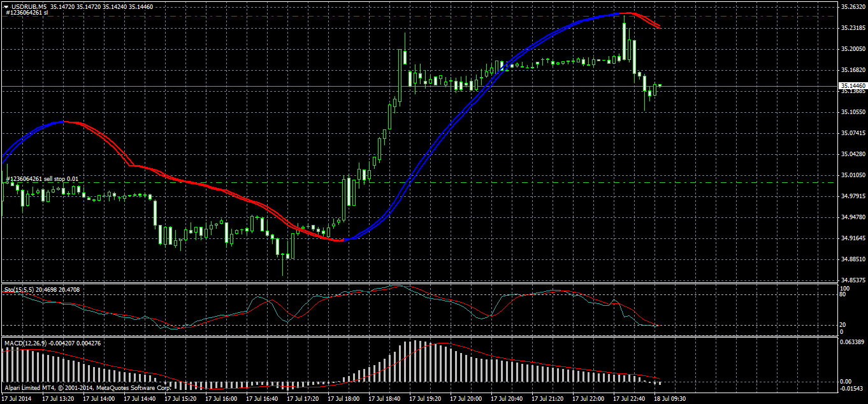Click the MACD scale value -0.01543
Image resolution: width=868 pixels, height=404 pixels.
point(852,388)
